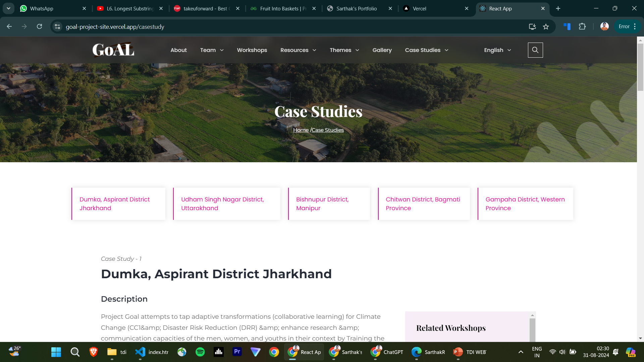
Task: Click the install app icon in address bar
Action: coord(532,26)
